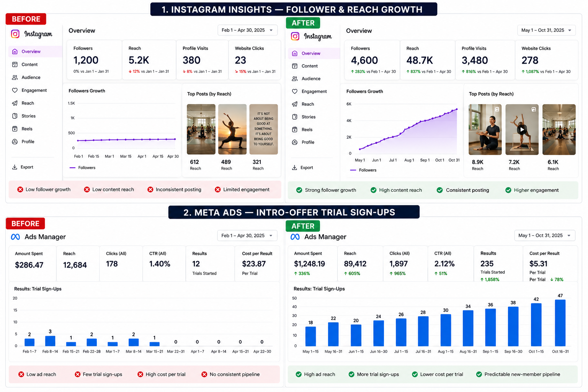Open Reels icon in the BEFORE sidebar
The width and height of the screenshot is (588, 392).
click(x=15, y=129)
